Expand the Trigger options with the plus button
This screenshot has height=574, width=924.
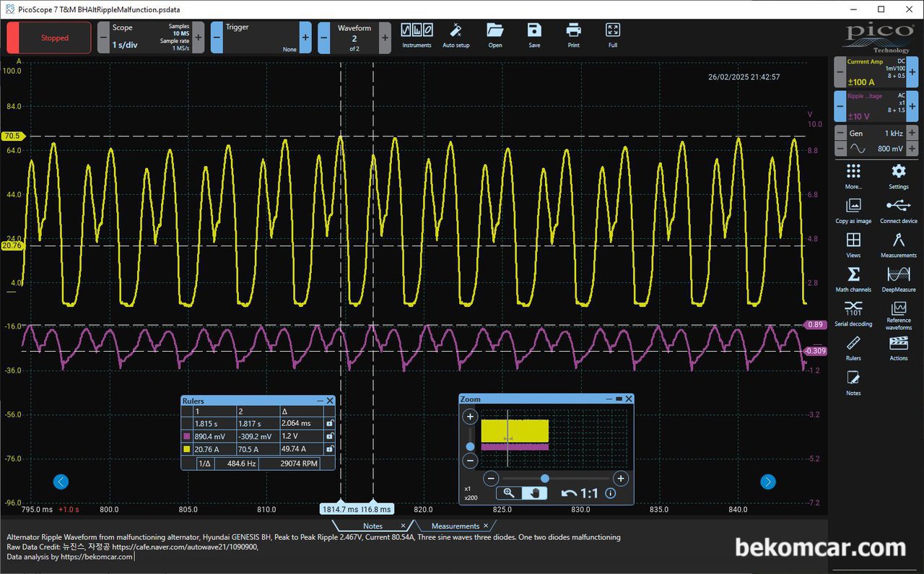pos(305,38)
